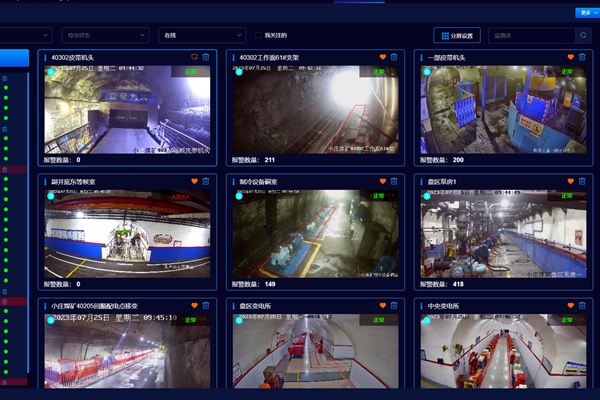Remove the 制冷设备硐室 camera via trash icon

click(395, 181)
